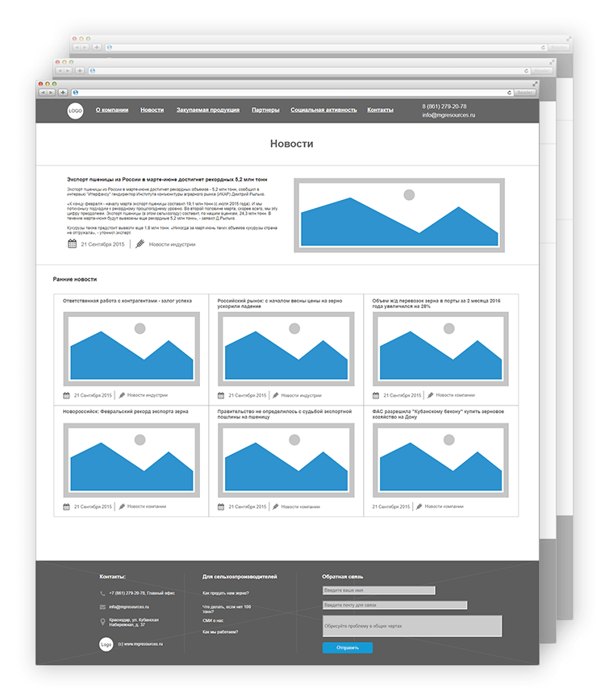Focus the Введите почту для связи field

(x=394, y=605)
